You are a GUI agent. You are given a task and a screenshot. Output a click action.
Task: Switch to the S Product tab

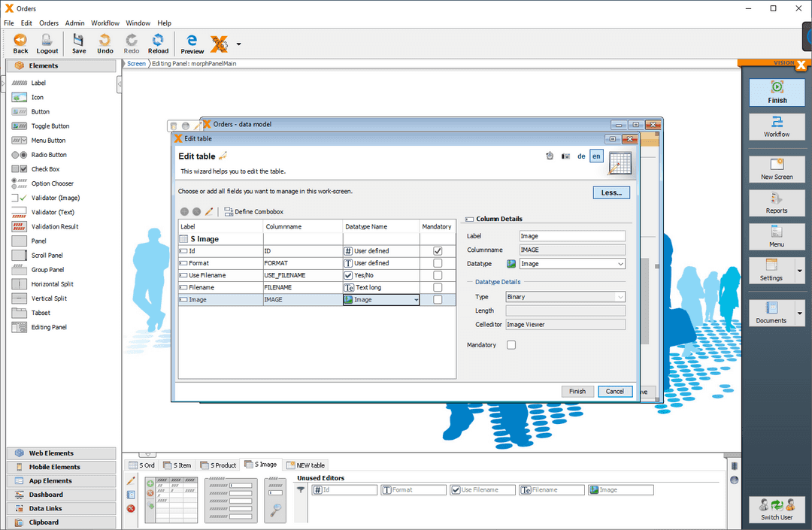(218, 465)
